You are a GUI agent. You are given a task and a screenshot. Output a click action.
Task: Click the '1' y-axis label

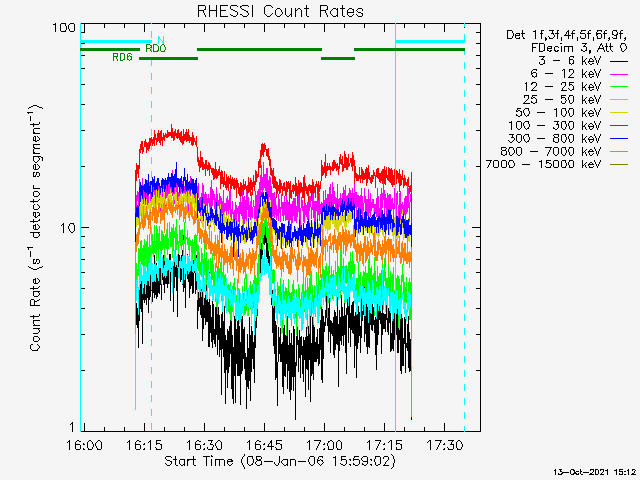73,427
